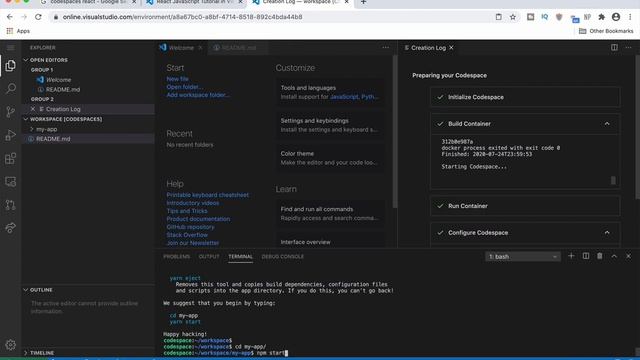Switch to the Problems panel tab
The height and width of the screenshot is (360, 640).
(x=176, y=257)
